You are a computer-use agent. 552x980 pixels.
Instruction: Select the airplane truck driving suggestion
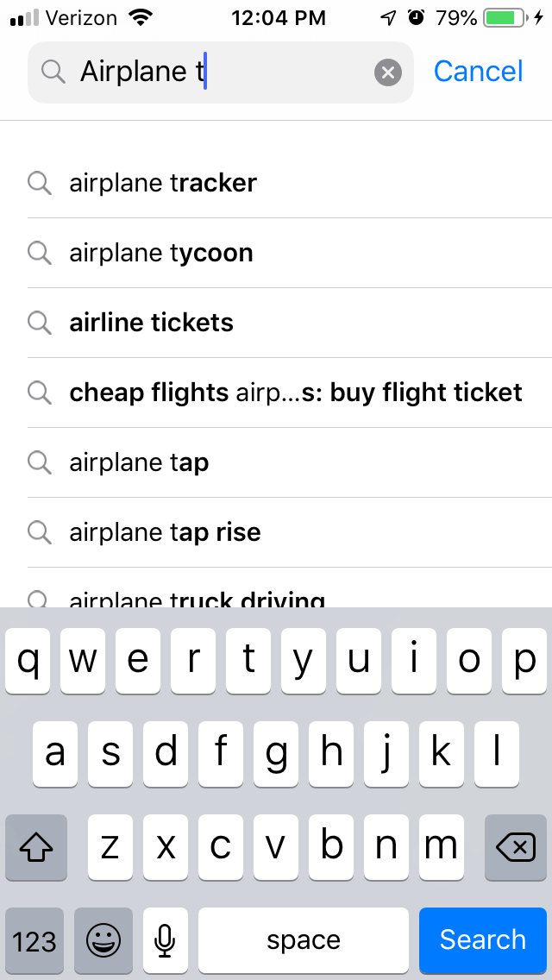pyautogui.click(x=198, y=599)
